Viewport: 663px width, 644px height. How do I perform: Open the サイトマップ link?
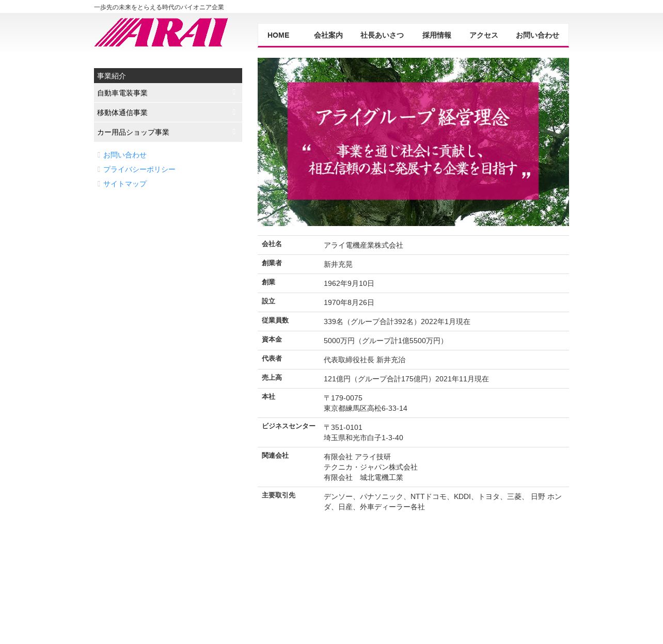[x=124, y=184]
